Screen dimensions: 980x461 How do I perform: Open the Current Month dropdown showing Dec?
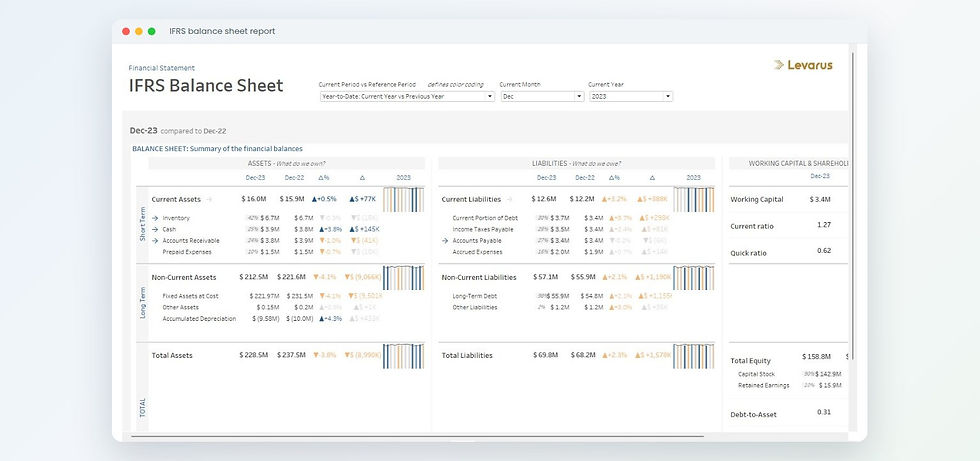pyautogui.click(x=542, y=97)
